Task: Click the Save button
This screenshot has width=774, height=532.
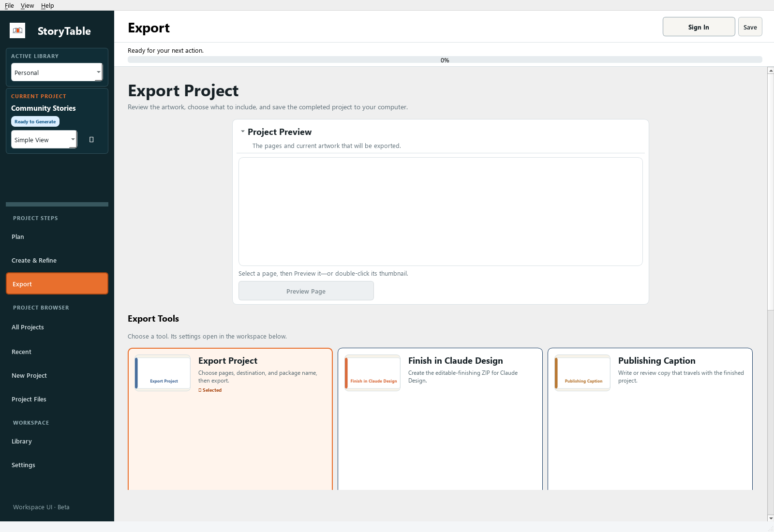Action: point(750,27)
